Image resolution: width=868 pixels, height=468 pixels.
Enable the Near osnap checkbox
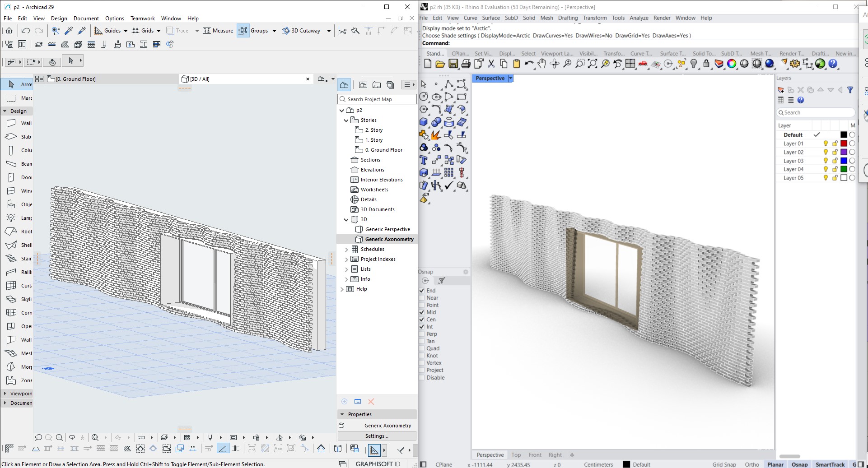pos(422,298)
